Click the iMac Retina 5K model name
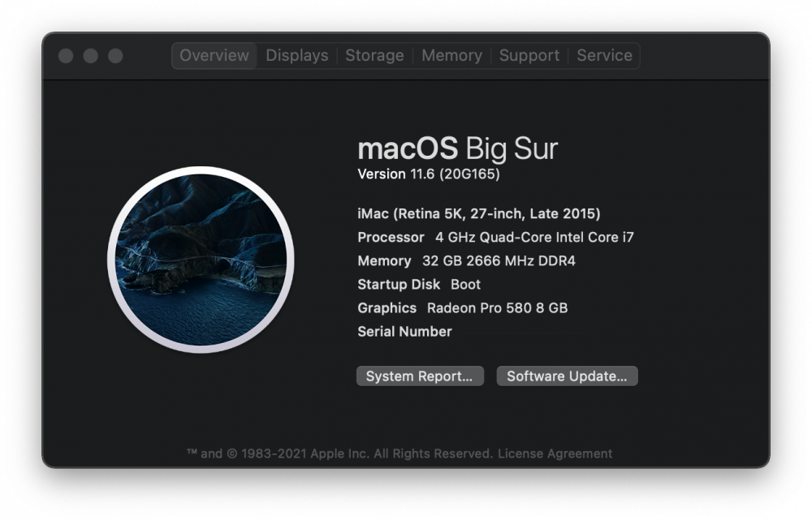This screenshot has width=812, height=520. [x=479, y=213]
